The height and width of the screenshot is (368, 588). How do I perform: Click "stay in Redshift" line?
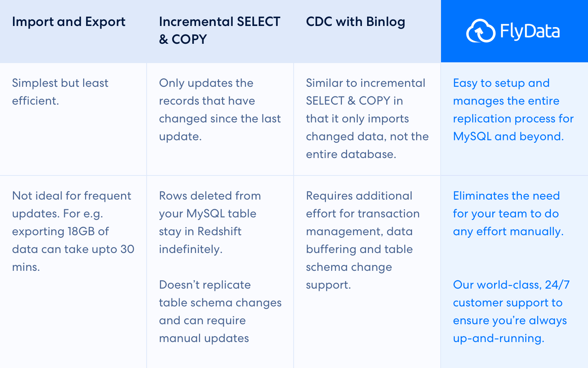(x=200, y=231)
